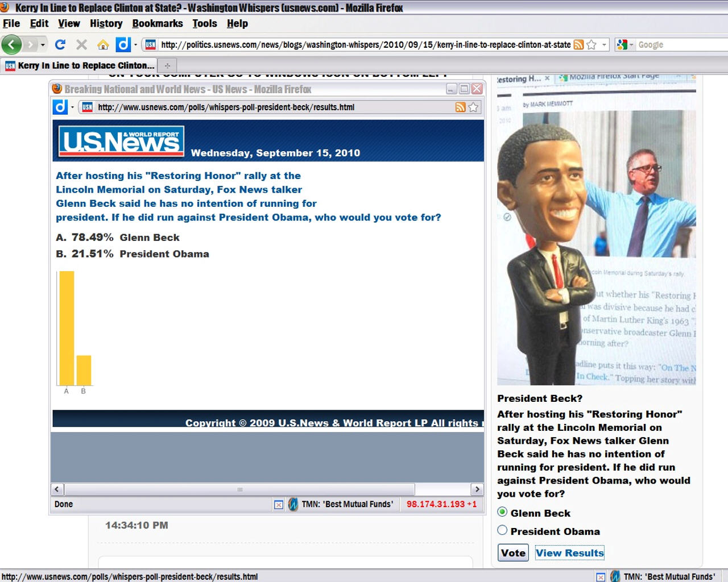This screenshot has width=728, height=582.
Task: Click the blocked-item icon in inner window status bar
Action: click(279, 505)
